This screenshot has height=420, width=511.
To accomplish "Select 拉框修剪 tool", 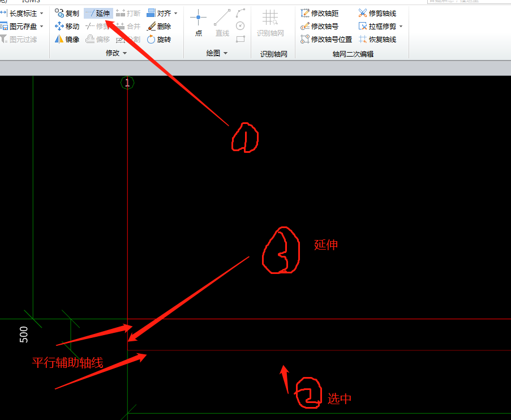I will [x=377, y=26].
